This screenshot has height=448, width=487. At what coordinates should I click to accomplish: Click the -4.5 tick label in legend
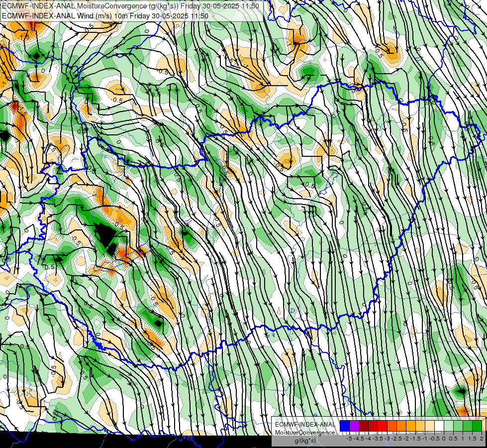(359, 439)
